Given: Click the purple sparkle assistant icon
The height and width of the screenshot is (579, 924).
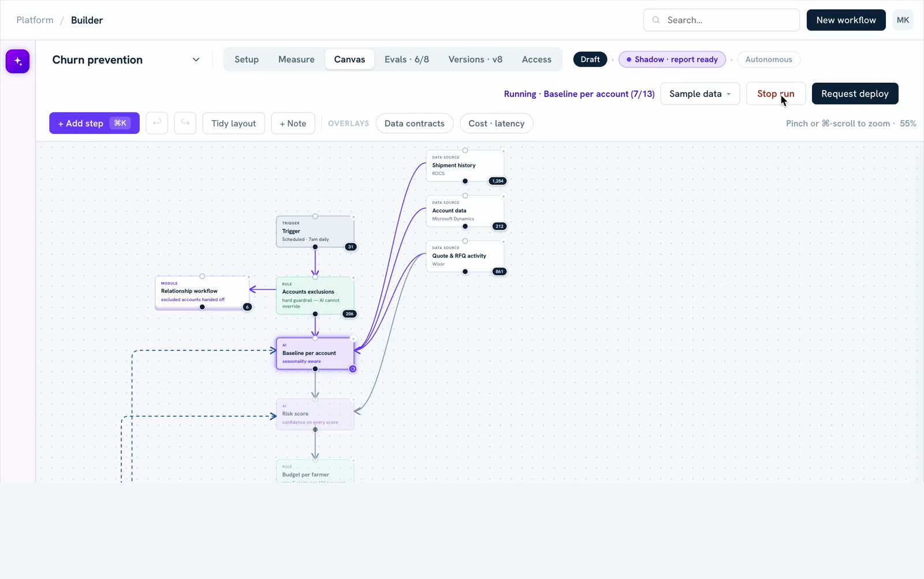Looking at the screenshot, I should [17, 61].
